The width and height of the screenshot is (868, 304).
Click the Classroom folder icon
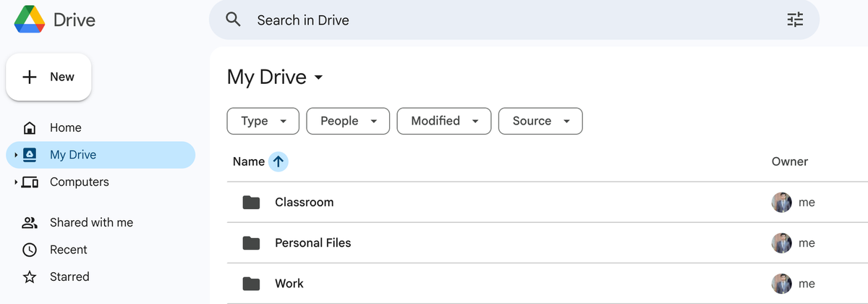point(251,203)
